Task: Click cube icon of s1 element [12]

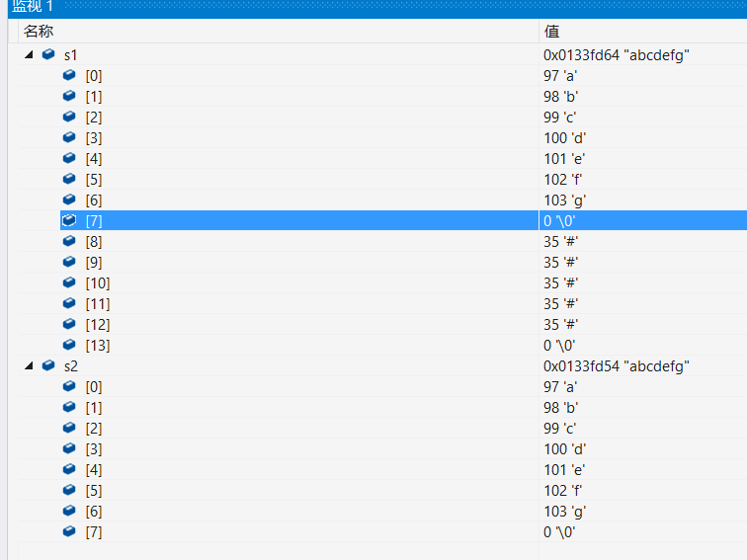Action: pyautogui.click(x=69, y=324)
